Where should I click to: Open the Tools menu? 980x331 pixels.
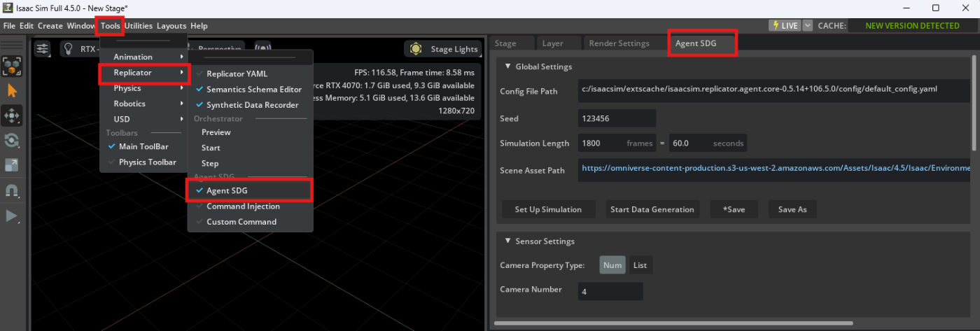(x=111, y=26)
